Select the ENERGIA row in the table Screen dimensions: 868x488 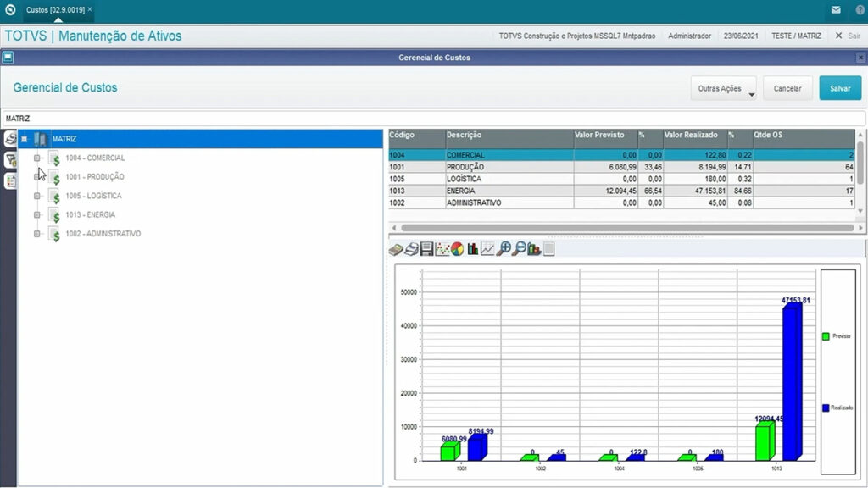click(x=621, y=191)
